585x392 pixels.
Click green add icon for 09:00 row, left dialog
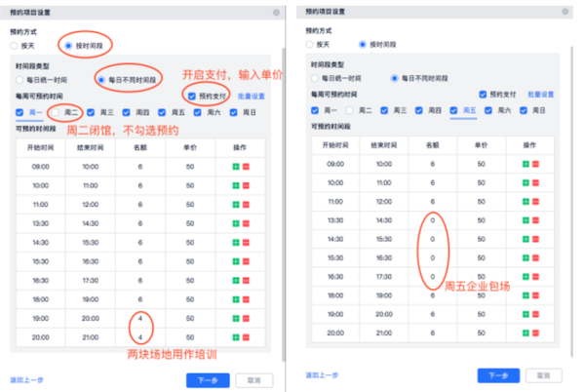pyautogui.click(x=235, y=167)
